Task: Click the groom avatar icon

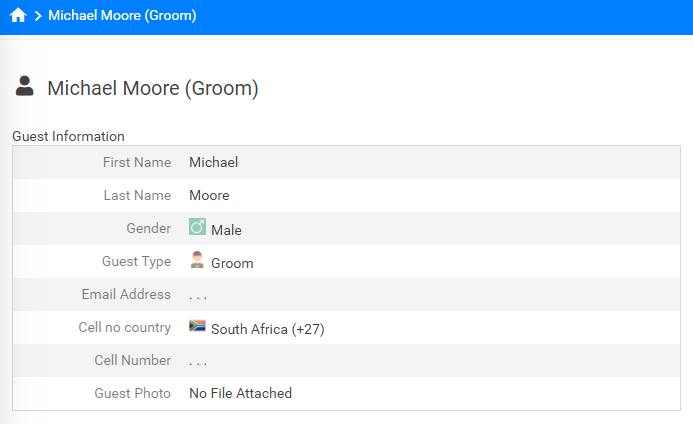Action: pos(197,260)
